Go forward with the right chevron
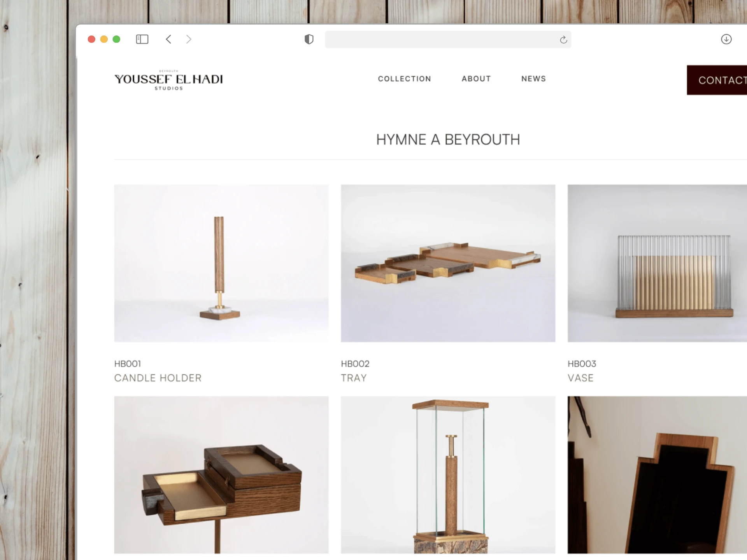The image size is (747, 560). [189, 39]
